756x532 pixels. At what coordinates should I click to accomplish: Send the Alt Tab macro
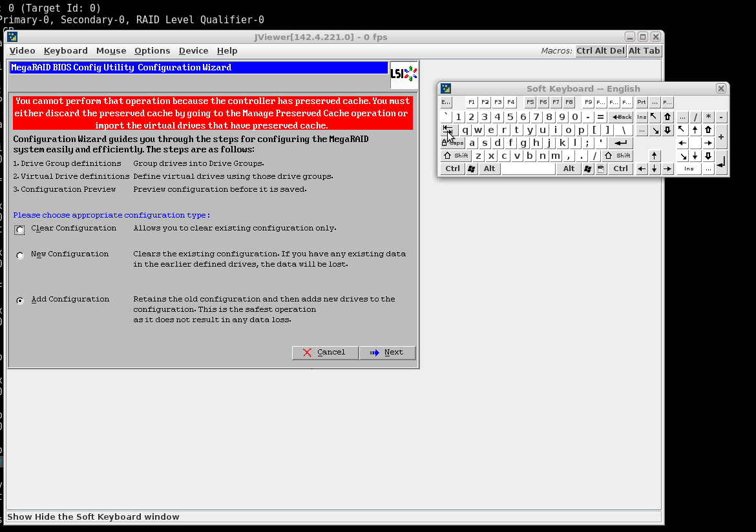click(x=644, y=50)
